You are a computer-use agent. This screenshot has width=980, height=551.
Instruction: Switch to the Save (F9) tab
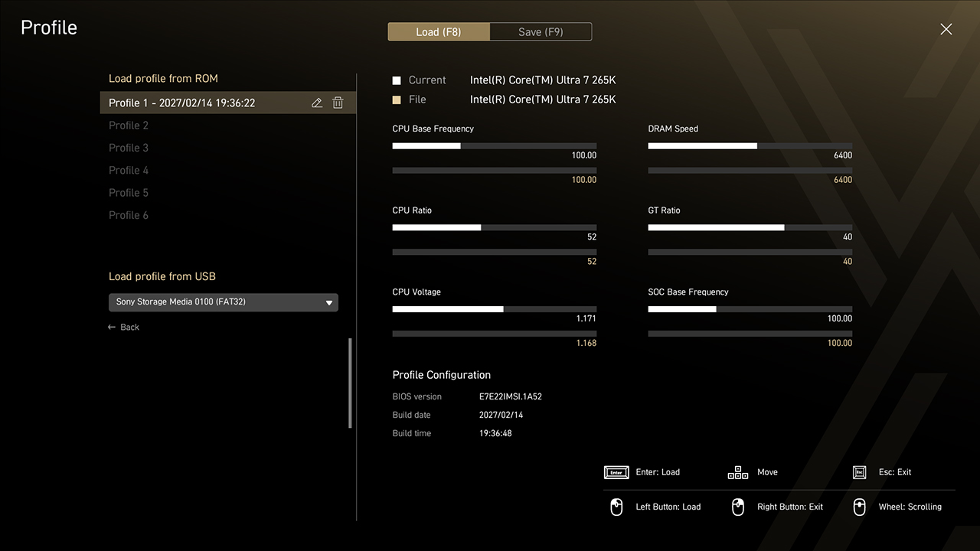[x=541, y=31]
